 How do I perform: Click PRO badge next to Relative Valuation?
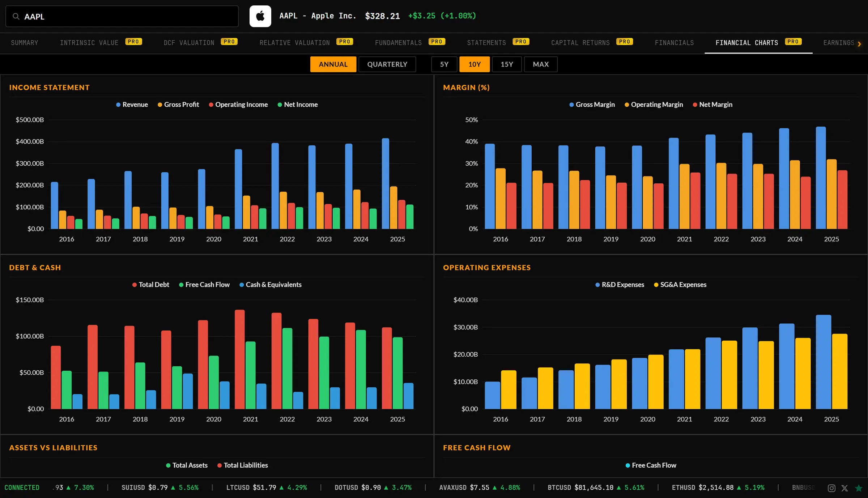pos(345,42)
